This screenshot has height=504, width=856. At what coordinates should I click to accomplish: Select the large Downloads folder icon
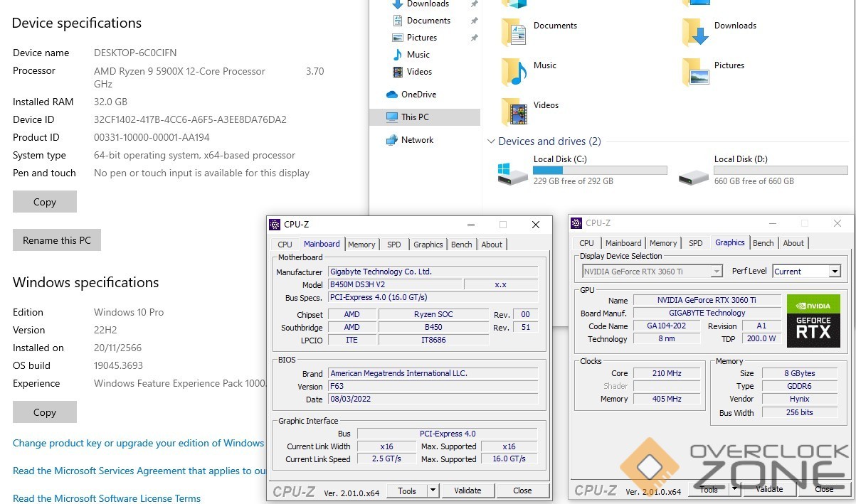click(x=695, y=31)
